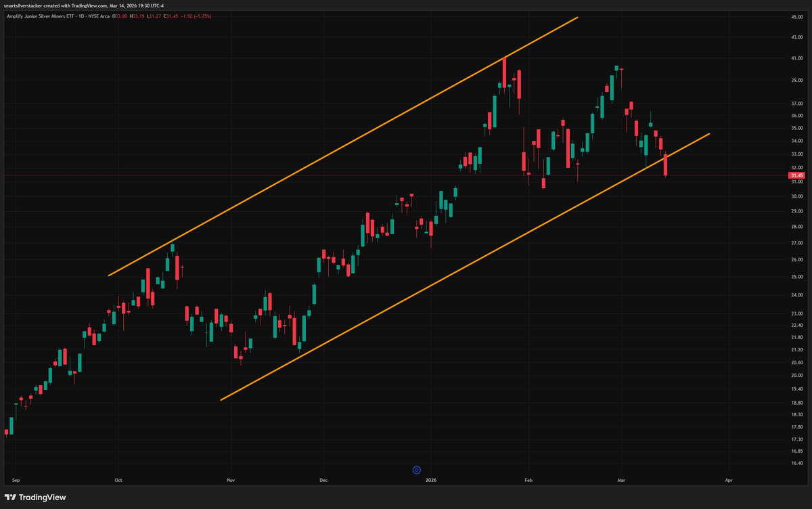Click the "Sep" label on the time axis

16,480
